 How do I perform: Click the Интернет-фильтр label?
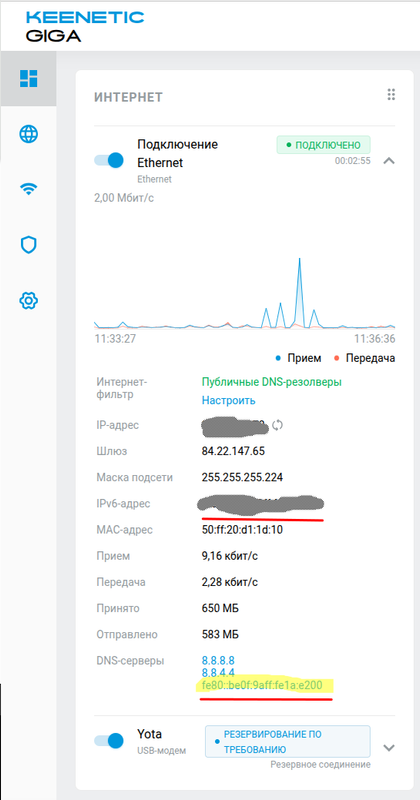click(x=121, y=388)
